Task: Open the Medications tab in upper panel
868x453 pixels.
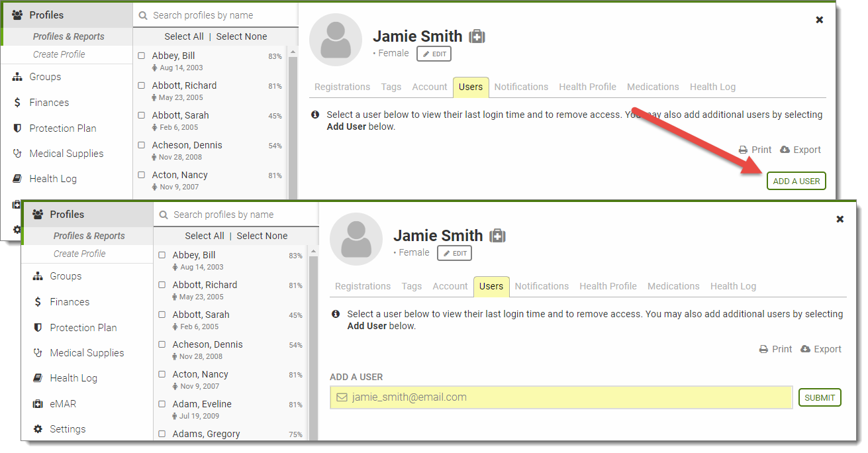Action: pos(653,87)
